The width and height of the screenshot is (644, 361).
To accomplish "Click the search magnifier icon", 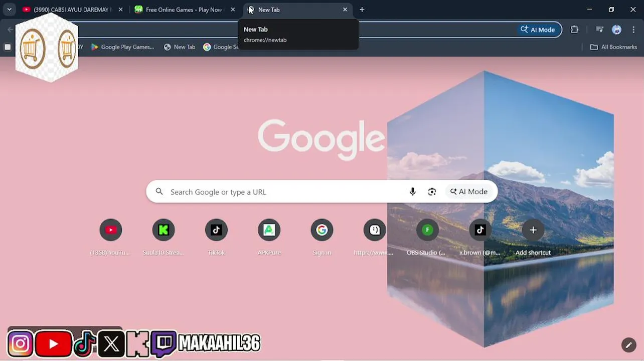I will 159,192.
